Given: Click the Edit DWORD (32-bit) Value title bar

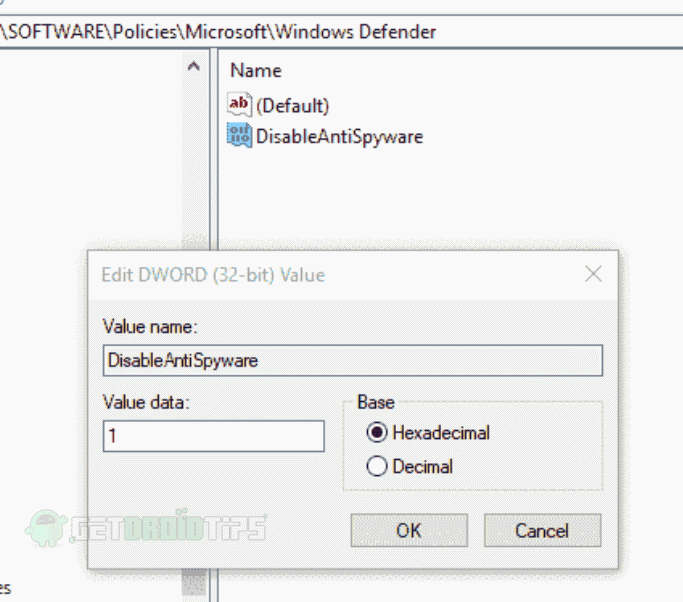Looking at the screenshot, I should pos(300,274).
